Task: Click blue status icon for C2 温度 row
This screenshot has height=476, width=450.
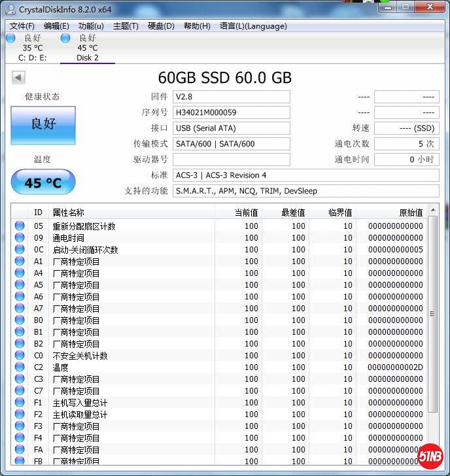Action: [20, 367]
